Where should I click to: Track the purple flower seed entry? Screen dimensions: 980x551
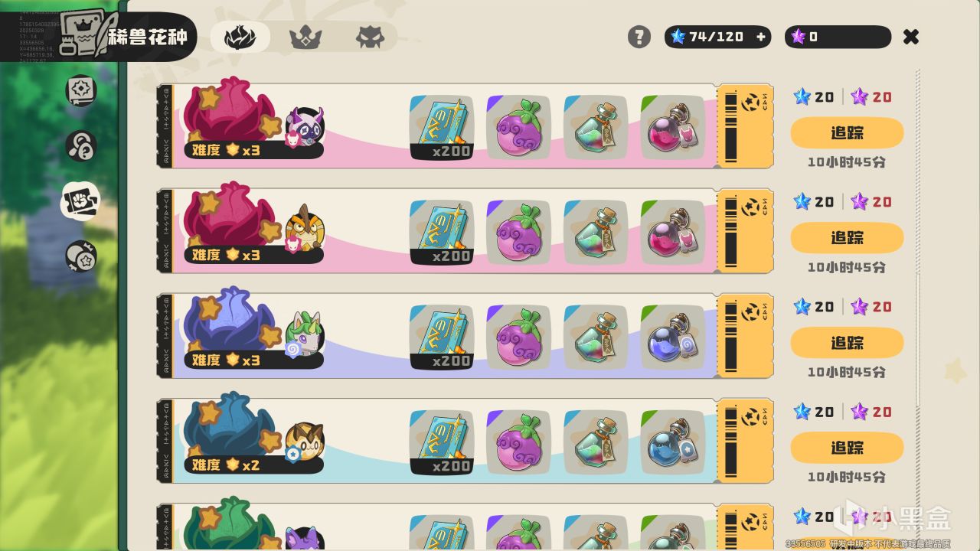[847, 343]
